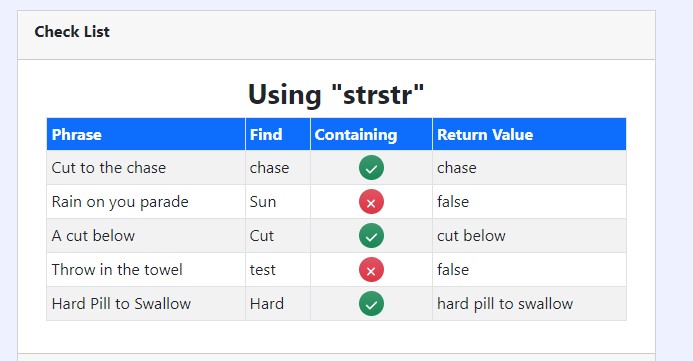This screenshot has width=693, height=361.
Task: Click the 'test' find cell
Action: (278, 270)
